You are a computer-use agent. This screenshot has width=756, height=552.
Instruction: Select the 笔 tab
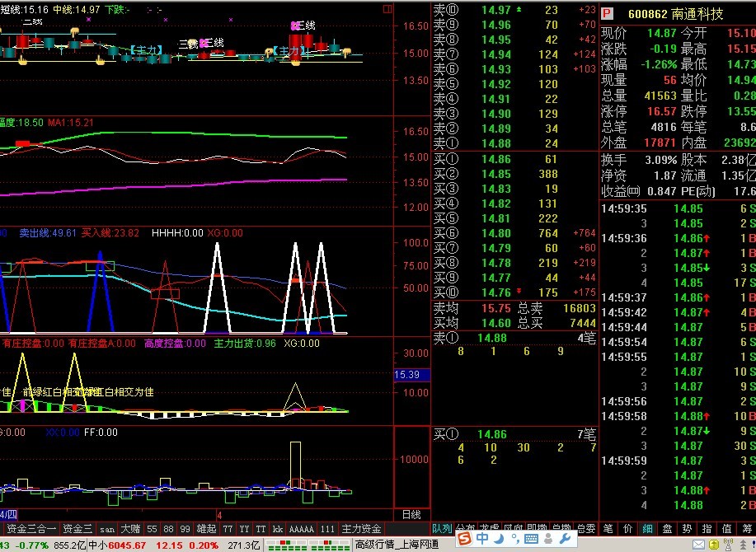[608, 529]
